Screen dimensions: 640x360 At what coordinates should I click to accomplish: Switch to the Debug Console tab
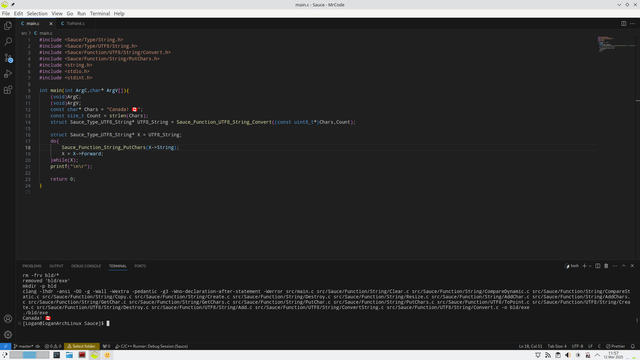click(86, 266)
